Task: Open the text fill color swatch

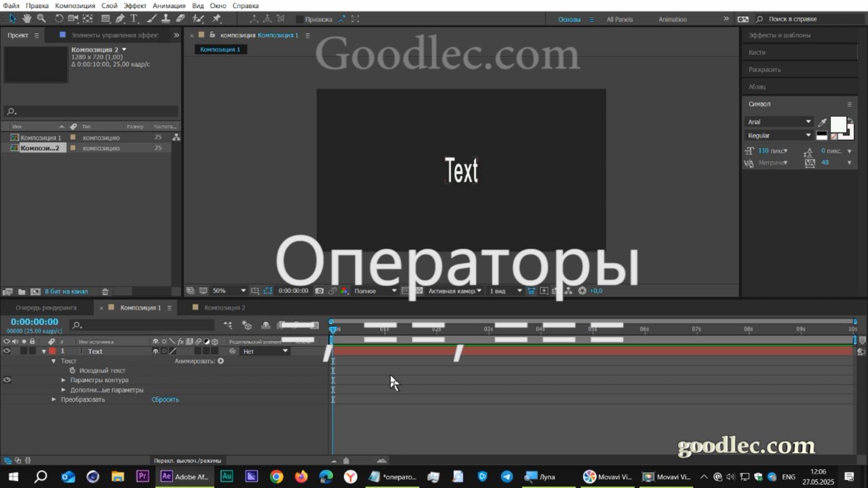Action: coord(838,125)
